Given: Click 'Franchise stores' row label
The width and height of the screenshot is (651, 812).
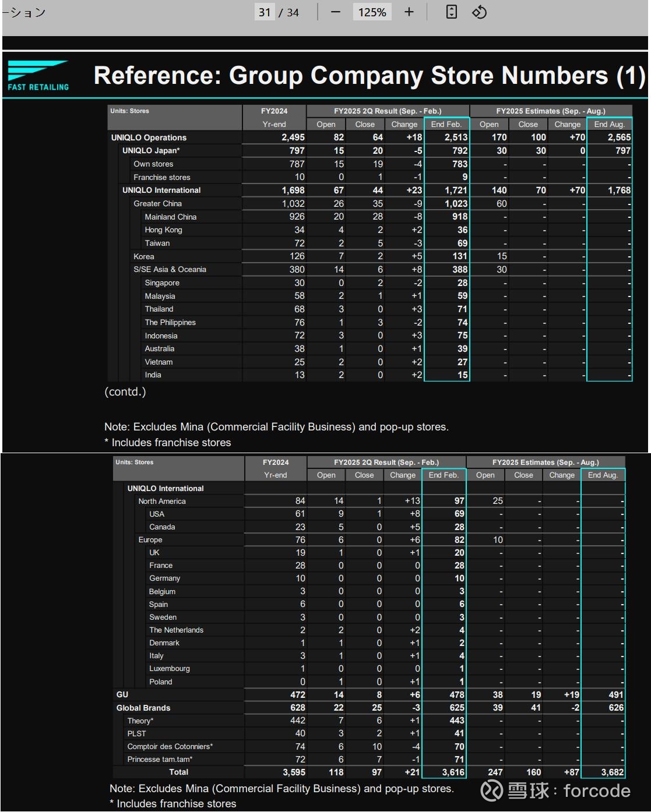Looking at the screenshot, I should pyautogui.click(x=162, y=177).
